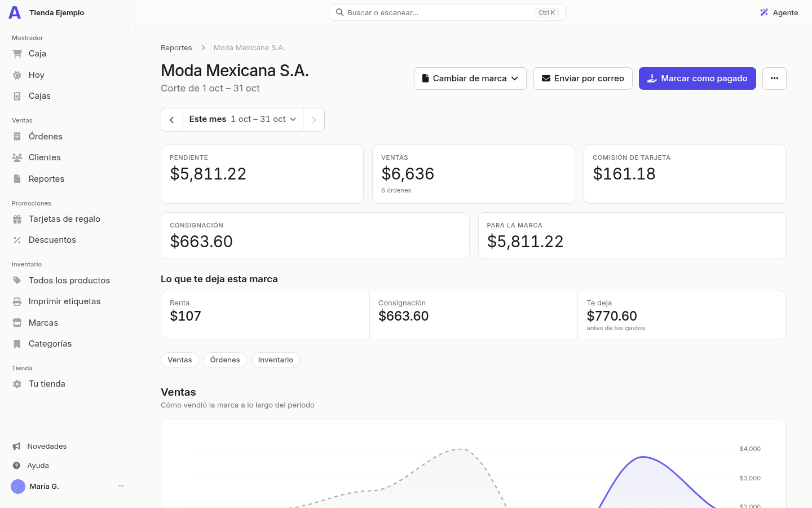Switch to the Inventario section tab
812x508 pixels.
point(276,360)
